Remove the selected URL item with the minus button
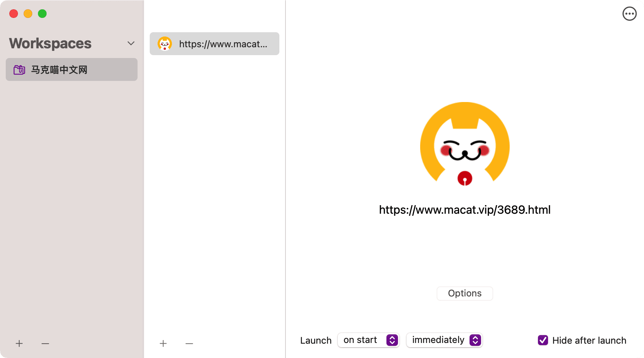 pos(189,344)
